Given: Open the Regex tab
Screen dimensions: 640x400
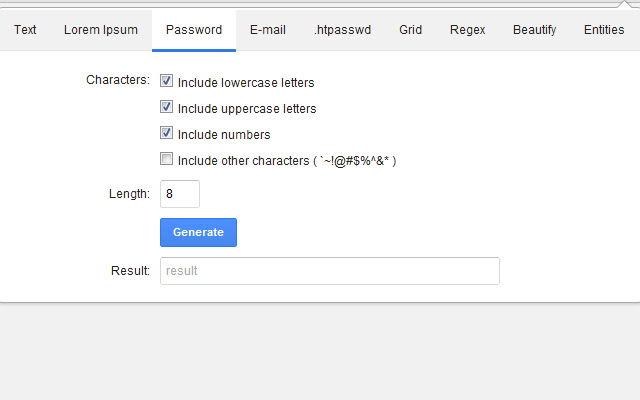Looking at the screenshot, I should point(467,30).
